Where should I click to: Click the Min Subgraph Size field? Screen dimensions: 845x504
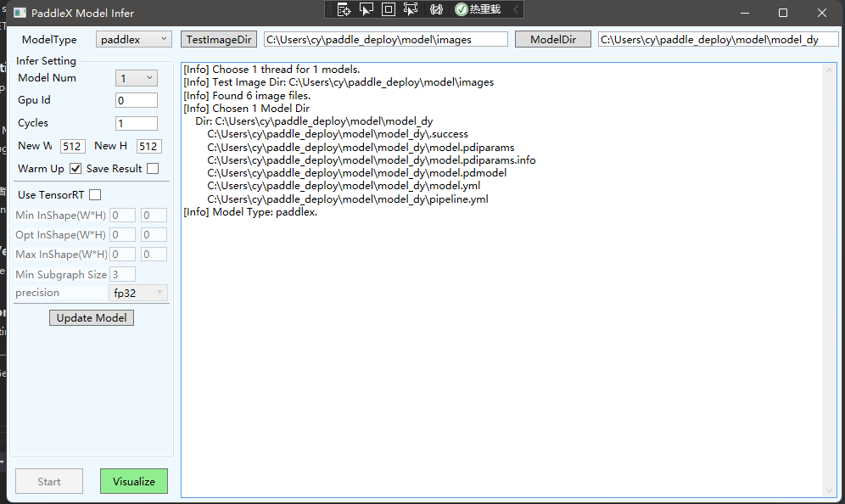tap(122, 274)
